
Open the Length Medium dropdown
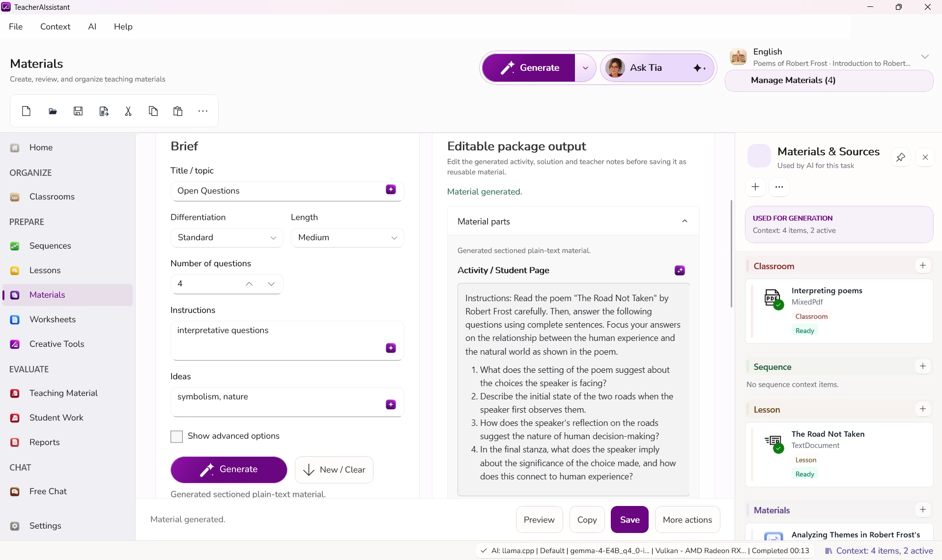coord(347,238)
